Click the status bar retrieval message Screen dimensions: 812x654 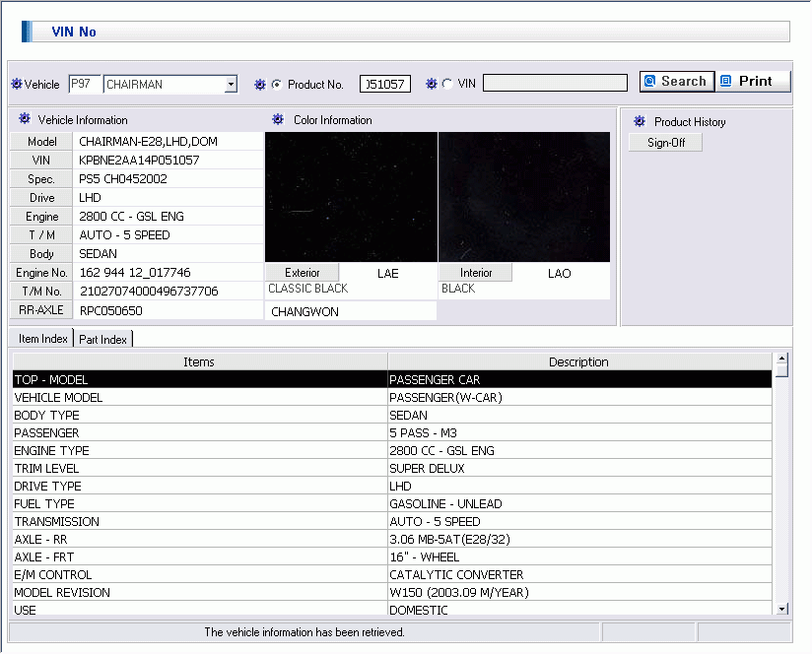304,631
